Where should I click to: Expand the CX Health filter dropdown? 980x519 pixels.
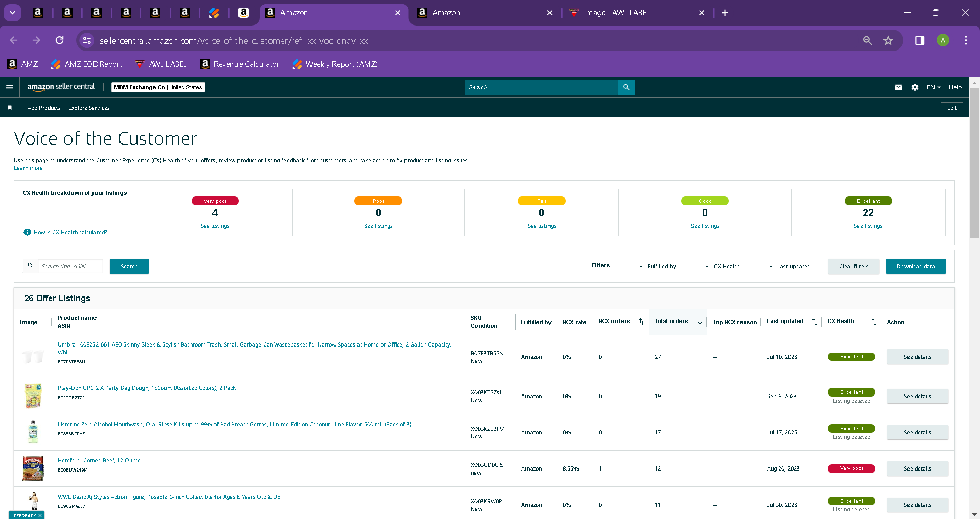pyautogui.click(x=722, y=266)
